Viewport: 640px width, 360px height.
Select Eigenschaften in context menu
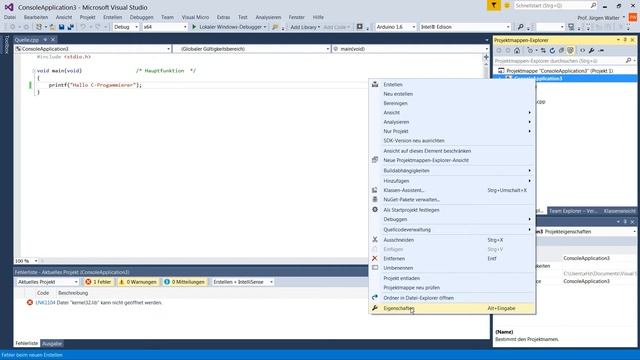(452, 309)
